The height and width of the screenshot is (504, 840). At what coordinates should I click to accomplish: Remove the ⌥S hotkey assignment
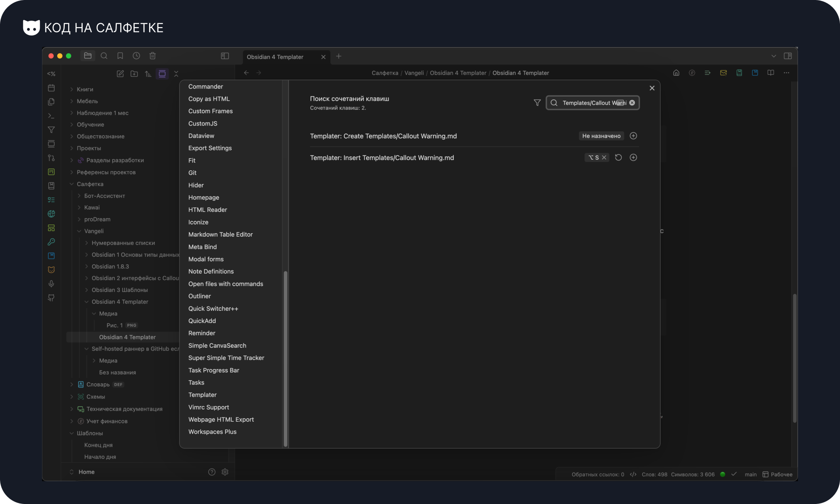point(604,157)
